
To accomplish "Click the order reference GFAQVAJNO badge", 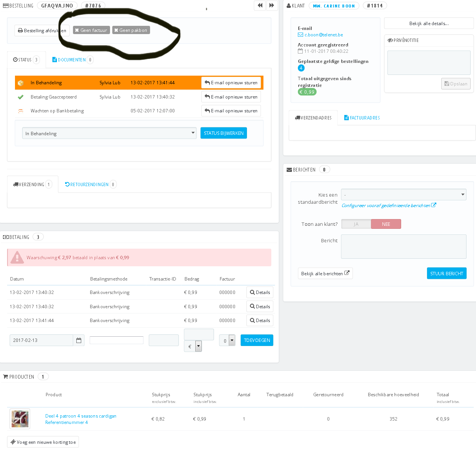I will 57,6.
